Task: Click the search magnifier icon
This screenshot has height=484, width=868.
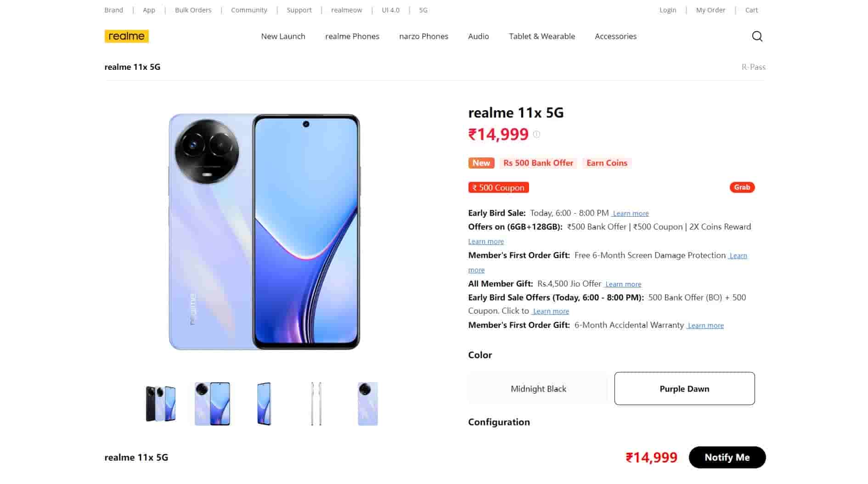Action: (x=757, y=36)
